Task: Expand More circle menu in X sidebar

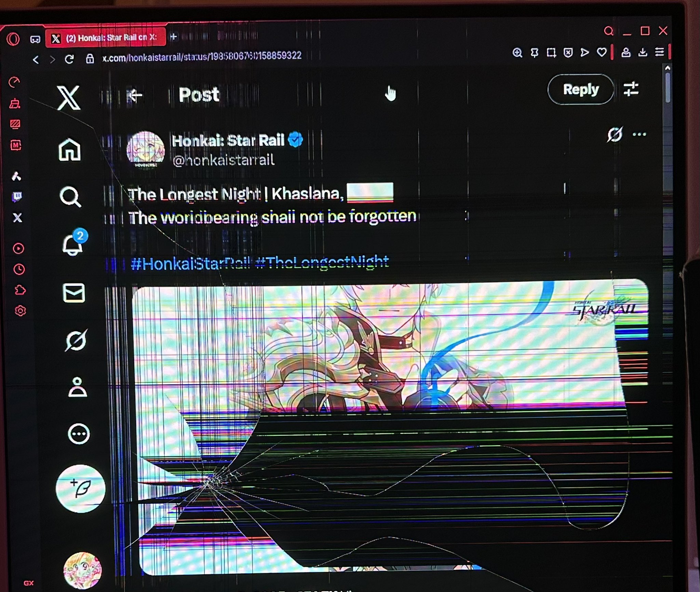Action: (79, 434)
